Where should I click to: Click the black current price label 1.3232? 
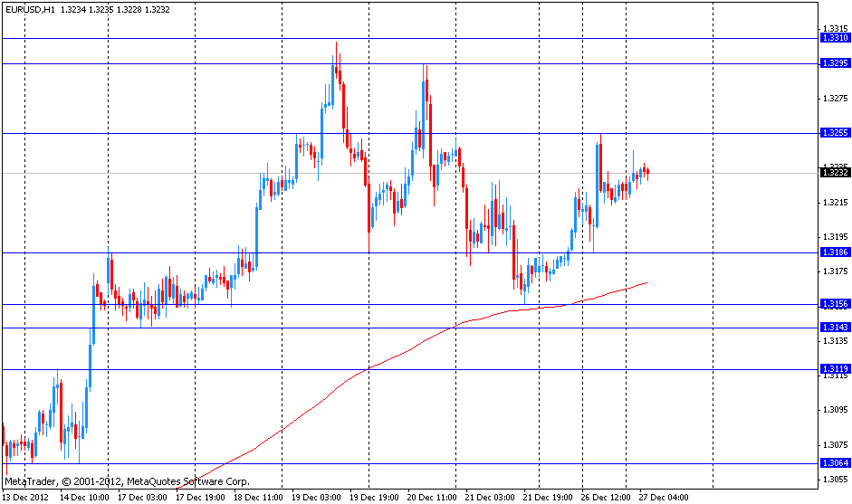click(835, 173)
